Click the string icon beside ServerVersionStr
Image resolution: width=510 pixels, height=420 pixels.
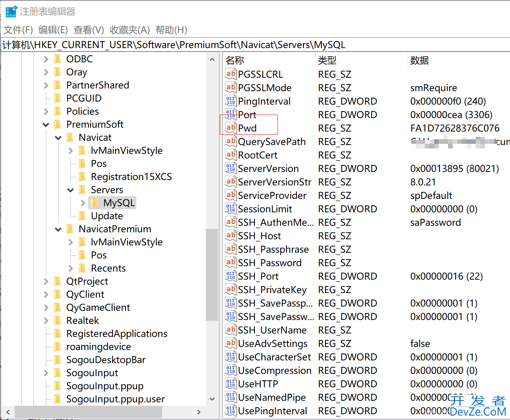pos(231,182)
